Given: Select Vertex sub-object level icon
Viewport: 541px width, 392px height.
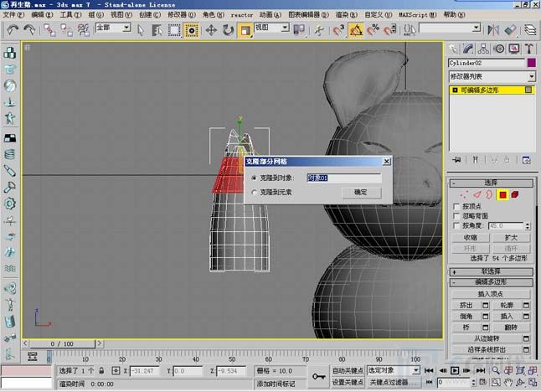Looking at the screenshot, I should pos(463,195).
